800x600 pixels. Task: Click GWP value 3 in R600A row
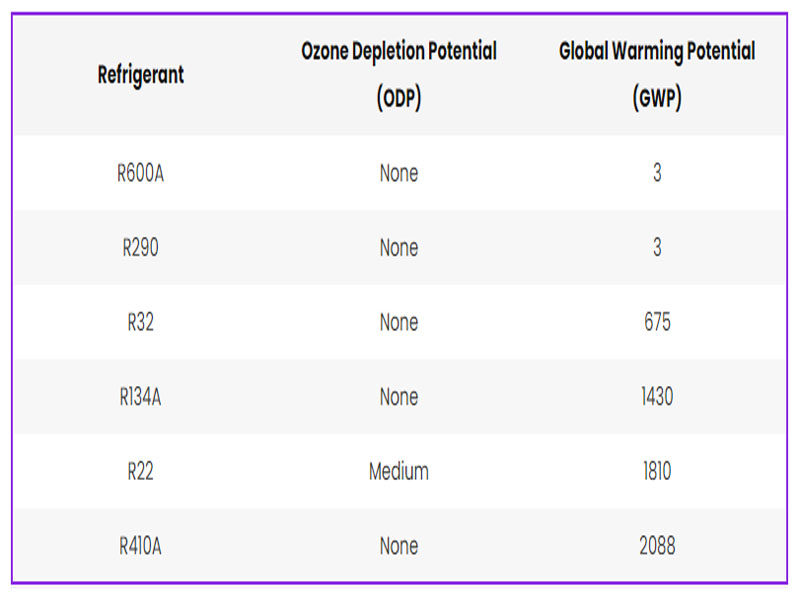click(657, 173)
